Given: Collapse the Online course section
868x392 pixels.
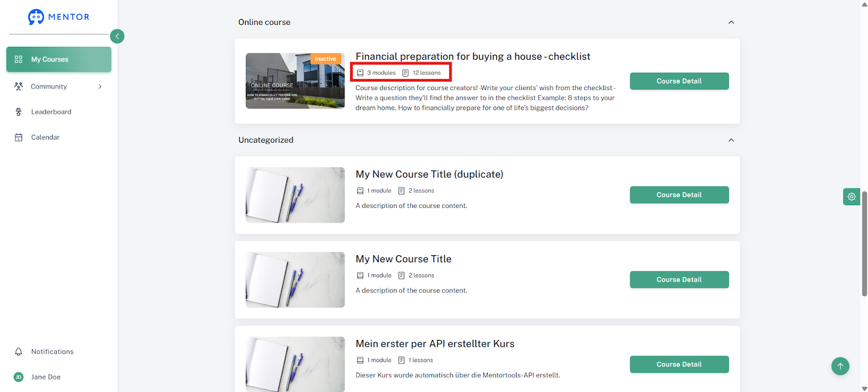Looking at the screenshot, I should click(731, 22).
